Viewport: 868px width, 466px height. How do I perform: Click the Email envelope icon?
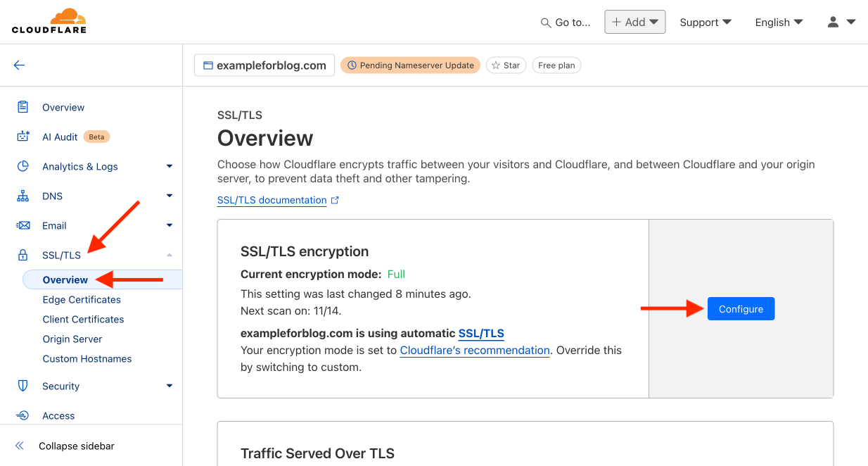[23, 225]
